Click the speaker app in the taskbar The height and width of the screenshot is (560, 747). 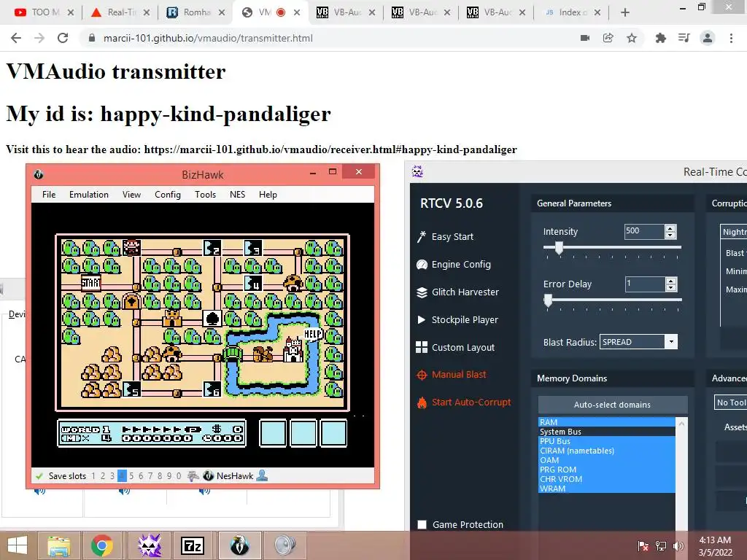click(x=285, y=545)
